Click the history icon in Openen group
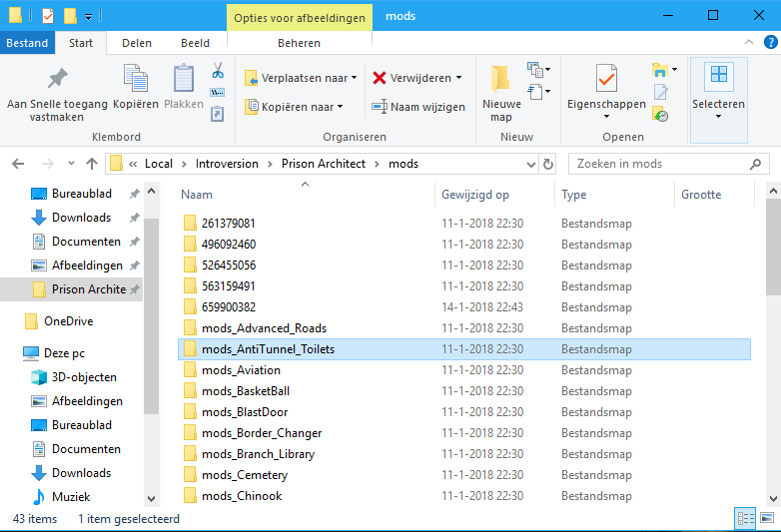781x532 pixels. tap(660, 115)
